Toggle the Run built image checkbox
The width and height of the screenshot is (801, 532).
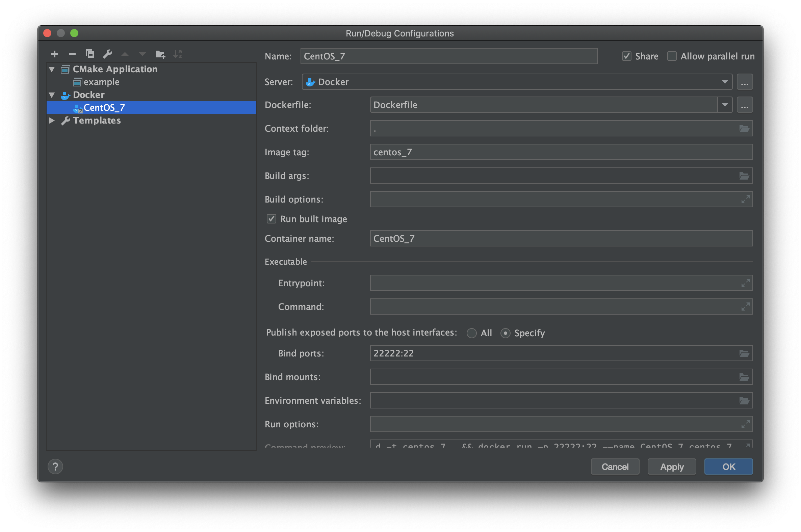(271, 219)
